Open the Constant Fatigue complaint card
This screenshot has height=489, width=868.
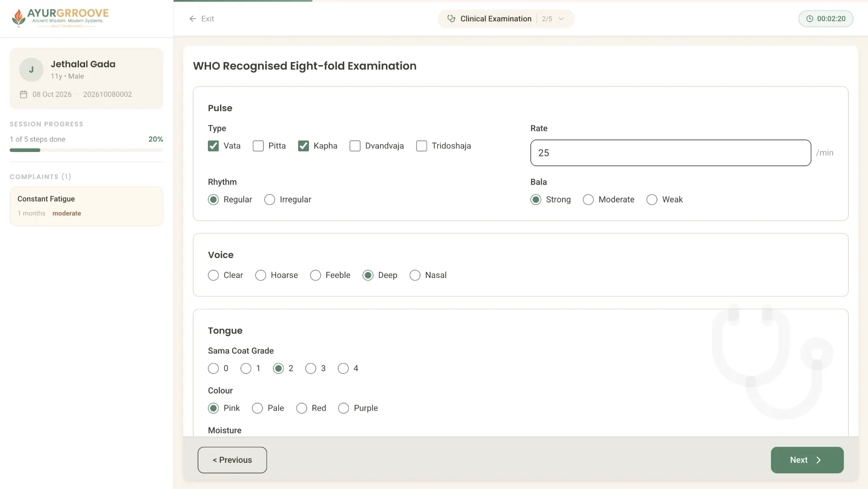tap(86, 206)
